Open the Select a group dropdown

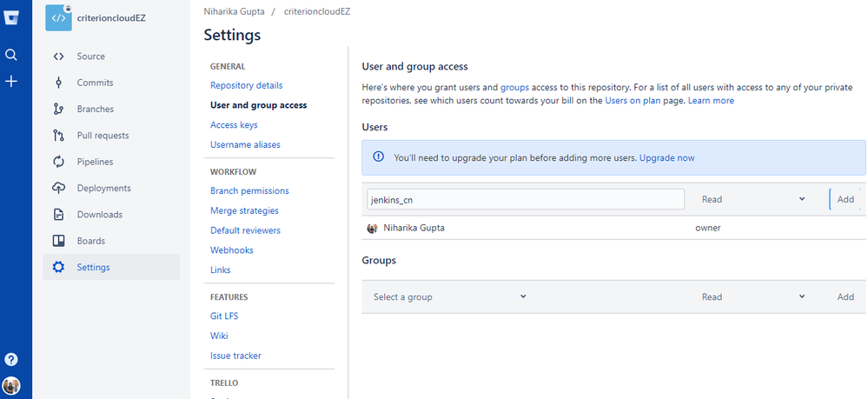449,296
